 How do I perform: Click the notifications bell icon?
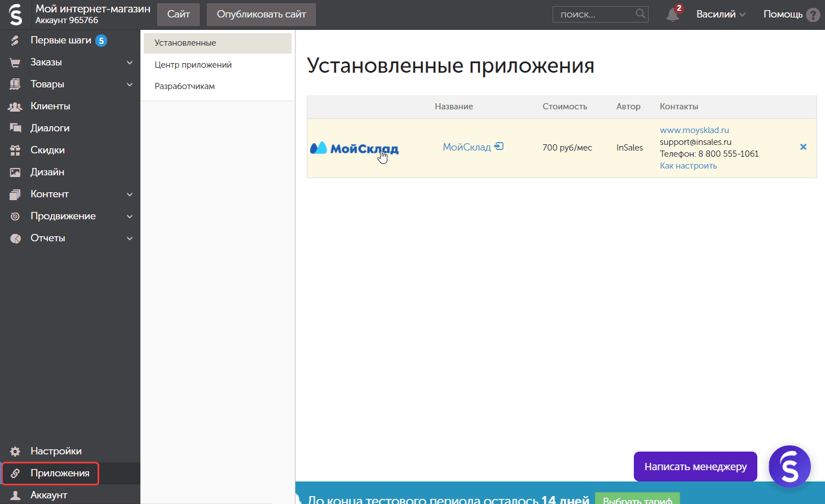672,15
